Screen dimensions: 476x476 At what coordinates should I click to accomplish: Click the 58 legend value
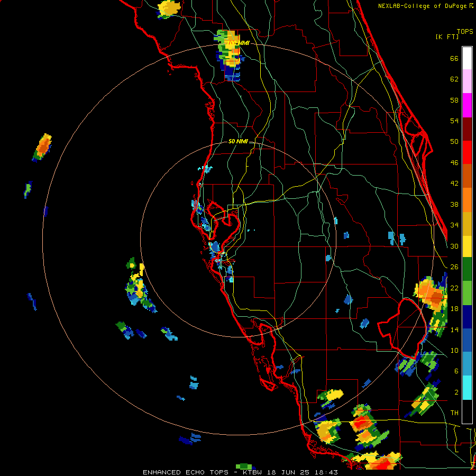click(454, 100)
